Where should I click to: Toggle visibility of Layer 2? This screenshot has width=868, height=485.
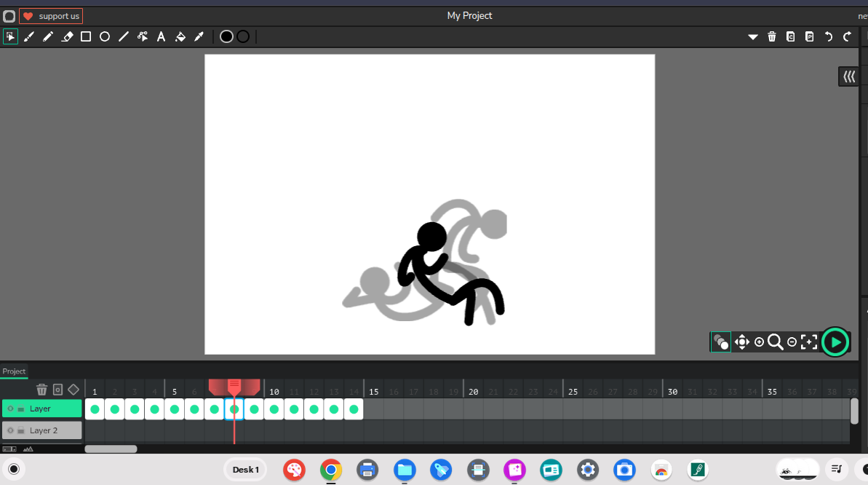10,430
